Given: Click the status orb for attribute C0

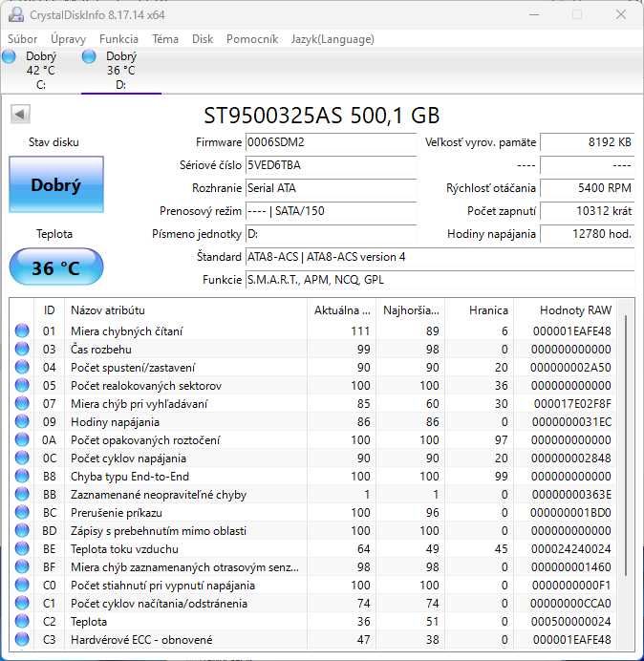Looking at the screenshot, I should (22, 585).
